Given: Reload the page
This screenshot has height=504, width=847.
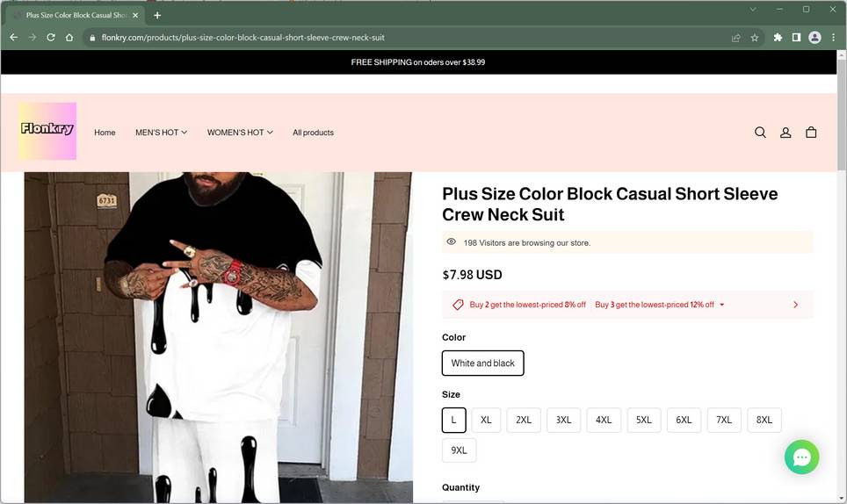Looking at the screenshot, I should 51,38.
